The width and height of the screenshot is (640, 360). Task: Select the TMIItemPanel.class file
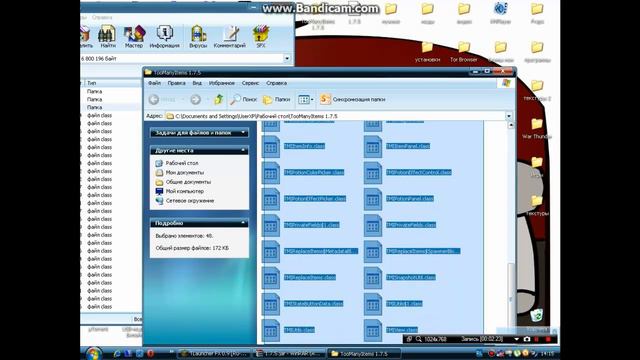408,146
